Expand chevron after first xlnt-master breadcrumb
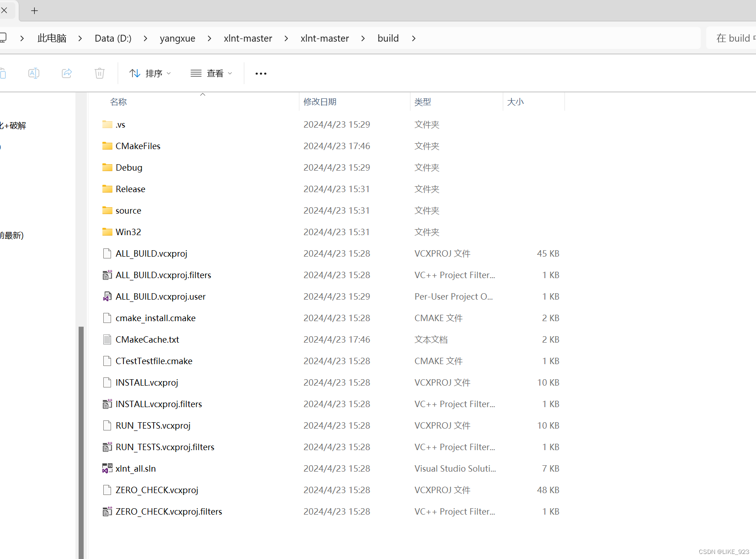The height and width of the screenshot is (559, 756). pos(286,38)
